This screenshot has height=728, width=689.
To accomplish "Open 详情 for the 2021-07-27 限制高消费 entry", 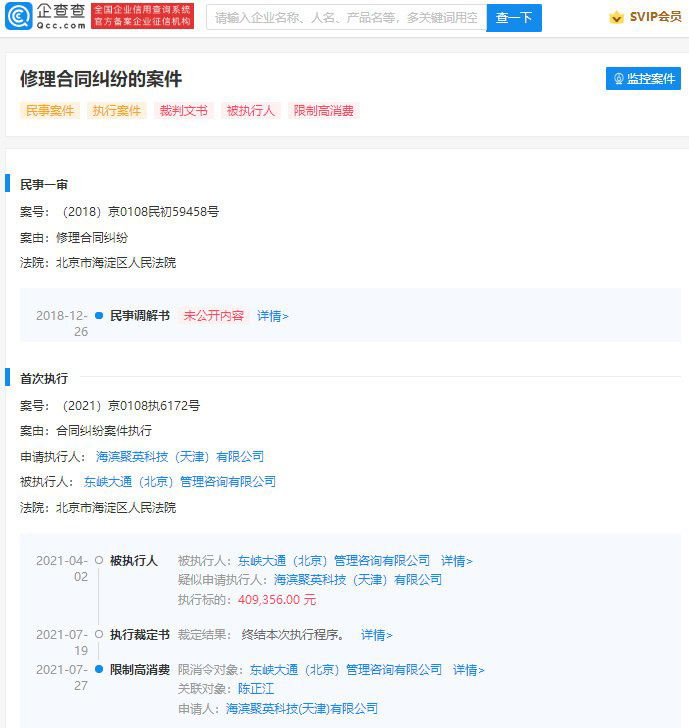I will [x=468, y=670].
